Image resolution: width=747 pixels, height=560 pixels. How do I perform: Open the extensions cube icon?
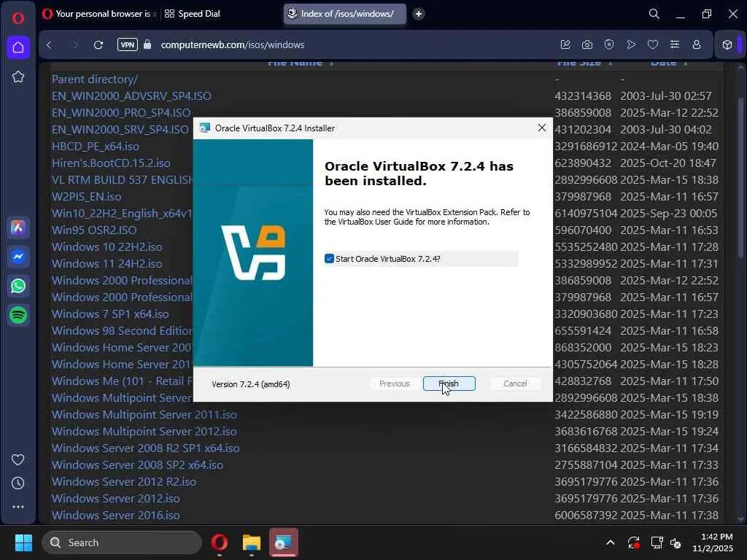coord(727,44)
